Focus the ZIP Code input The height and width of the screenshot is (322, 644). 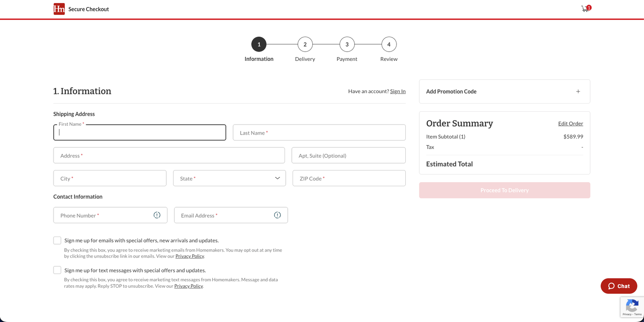point(349,178)
